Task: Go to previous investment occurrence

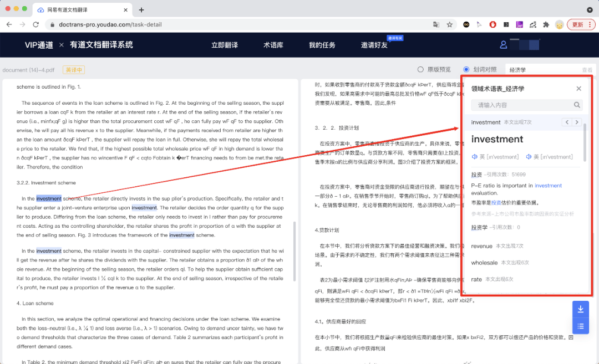Action: [567, 122]
